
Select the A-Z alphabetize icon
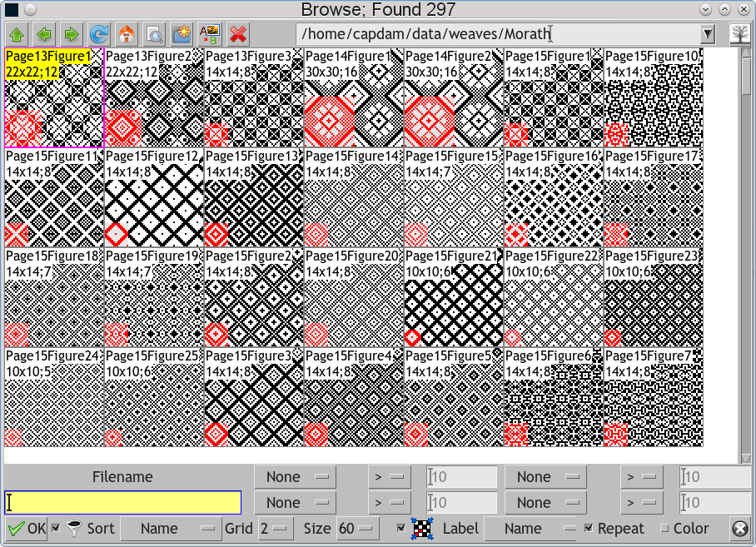(208, 34)
